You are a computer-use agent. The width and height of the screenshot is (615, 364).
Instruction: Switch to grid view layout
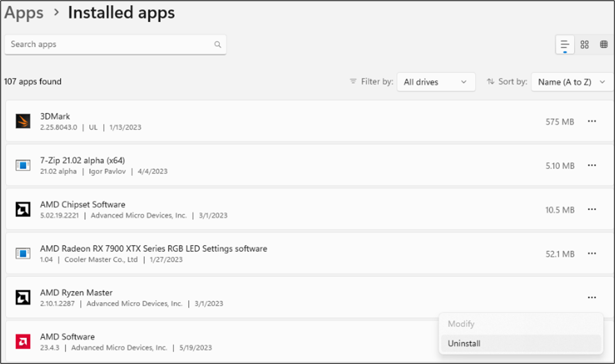584,44
